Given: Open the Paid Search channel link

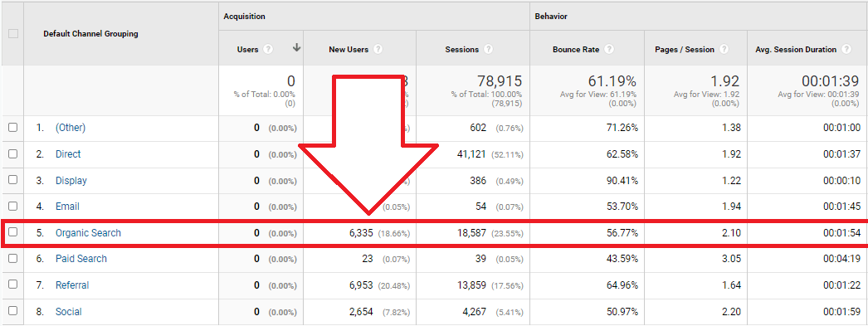Looking at the screenshot, I should coord(81,259).
